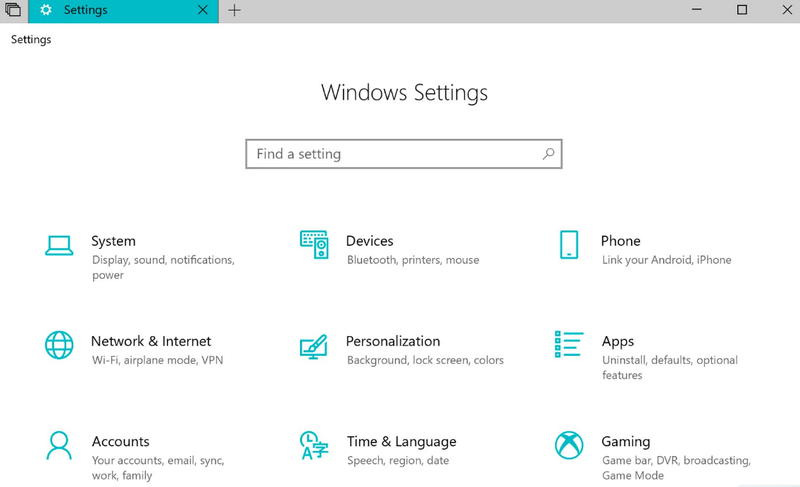Viewport: 800px width, 487px height.
Task: Click 'Speech, region, date' text
Action: click(x=398, y=461)
